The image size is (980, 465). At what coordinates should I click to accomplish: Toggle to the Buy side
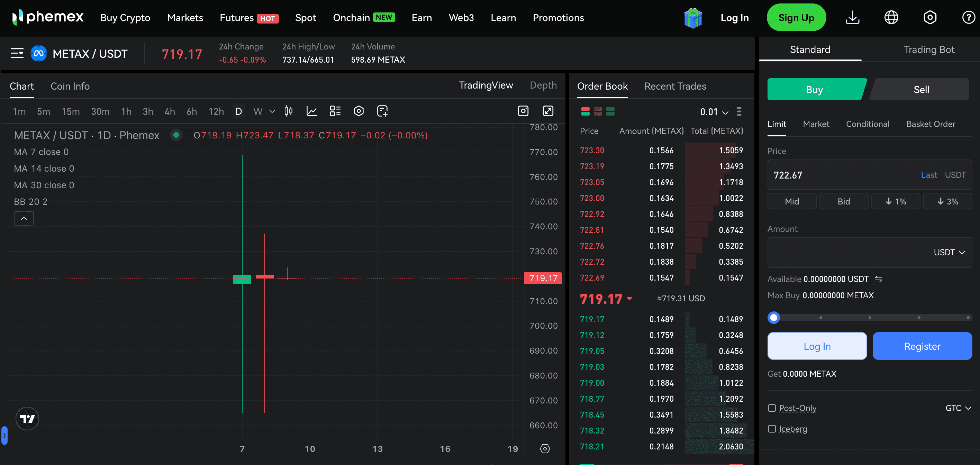point(815,89)
